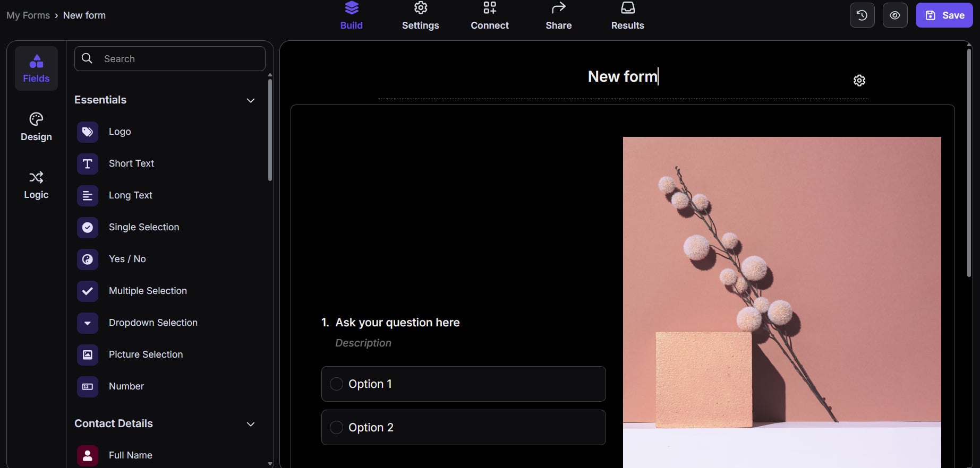980x468 pixels.
Task: Click the 'Option 2' text
Action: point(371,427)
